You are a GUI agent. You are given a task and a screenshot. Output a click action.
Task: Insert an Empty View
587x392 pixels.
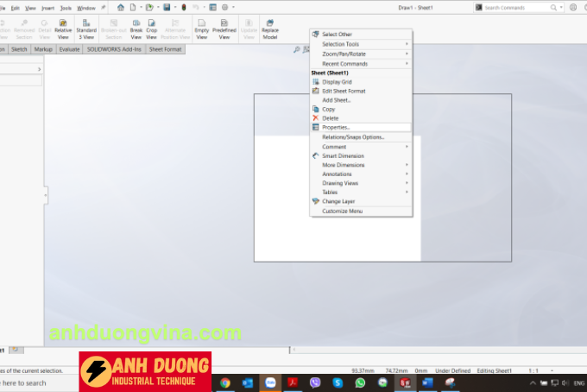pyautogui.click(x=201, y=29)
